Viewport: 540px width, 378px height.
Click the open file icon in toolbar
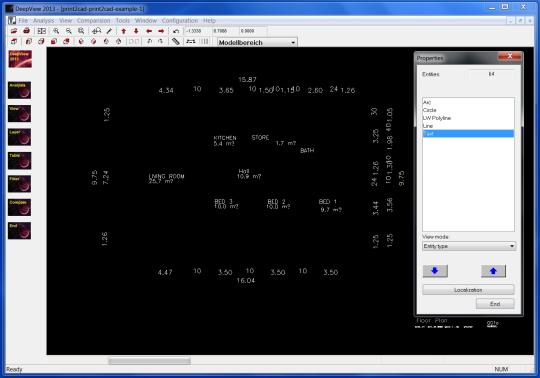pyautogui.click(x=14, y=31)
